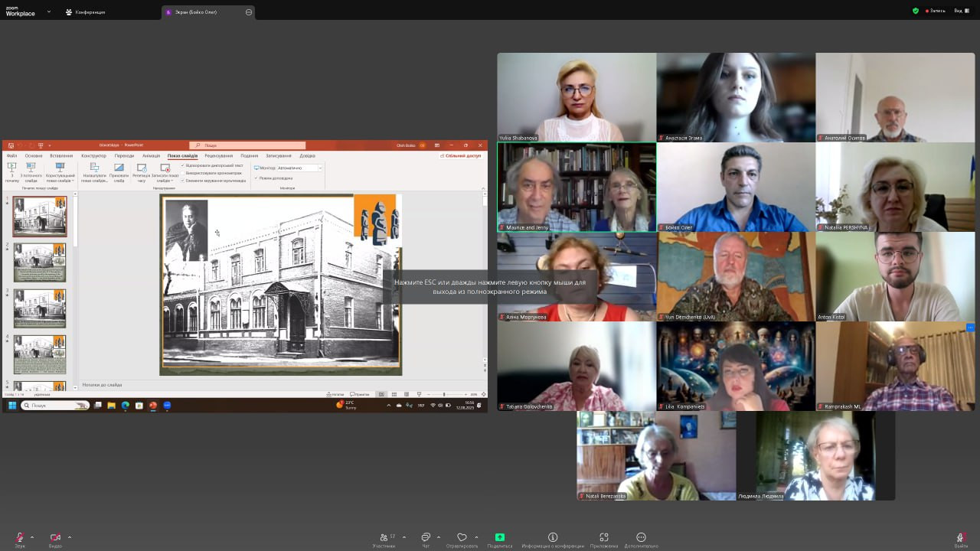Open conference information icon
This screenshot has width=980, height=551.
point(553,538)
